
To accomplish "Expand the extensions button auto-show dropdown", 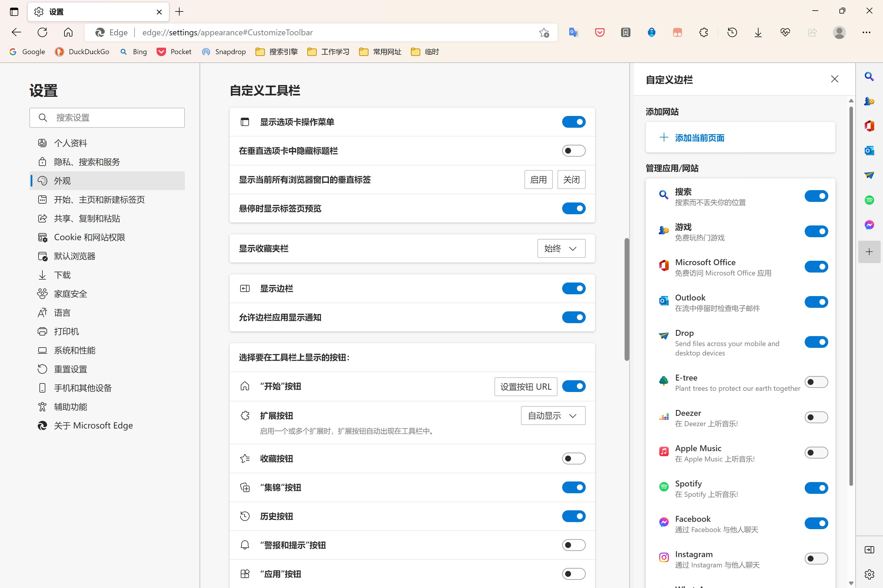I will pos(553,416).
